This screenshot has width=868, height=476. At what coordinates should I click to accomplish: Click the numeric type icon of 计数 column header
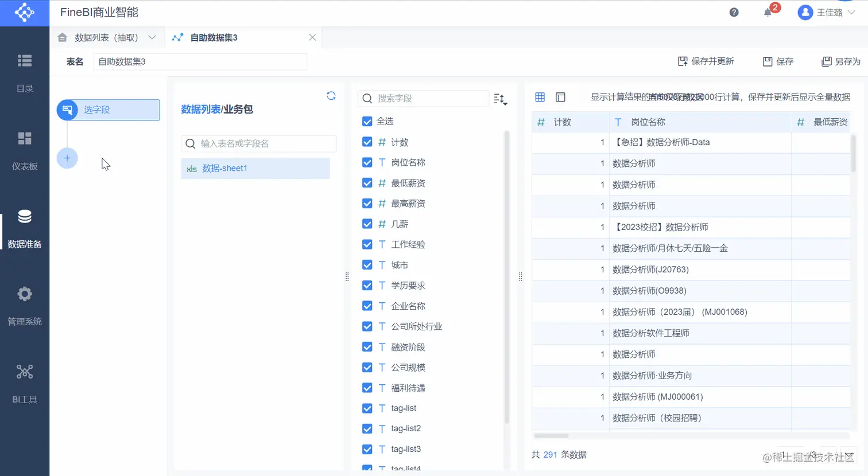point(541,122)
